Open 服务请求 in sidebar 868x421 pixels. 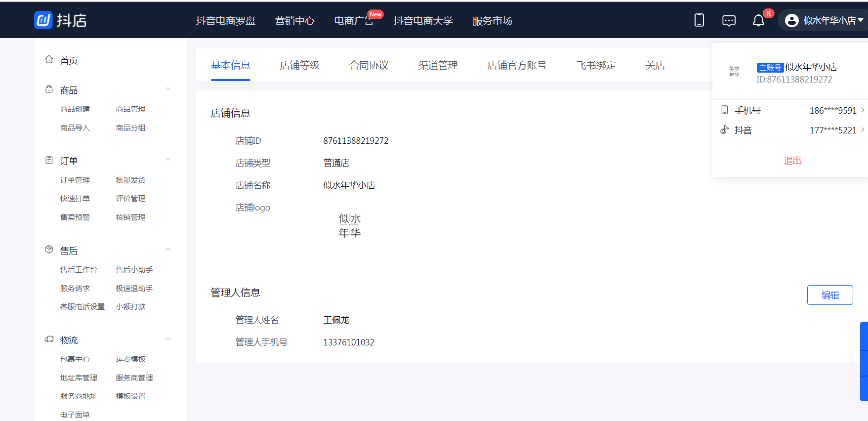(75, 289)
